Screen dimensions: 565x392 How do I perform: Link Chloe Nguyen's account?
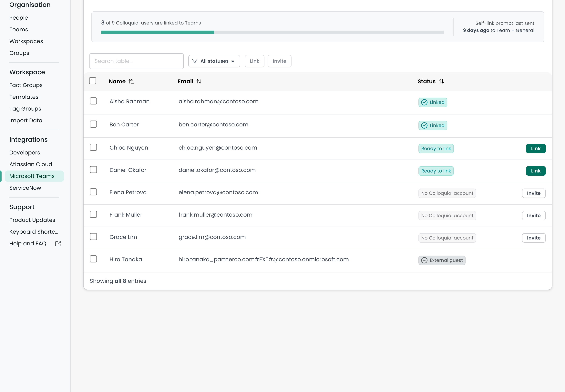[536, 149]
